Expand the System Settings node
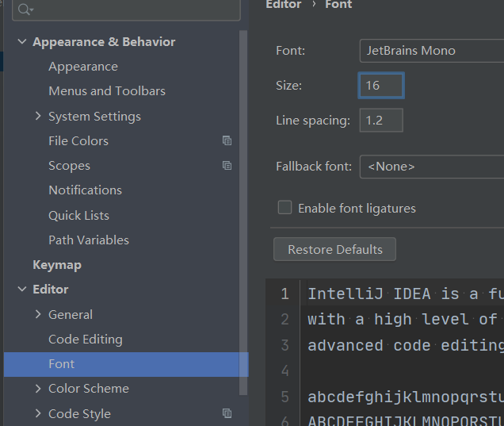This screenshot has height=426, width=504. click(x=38, y=116)
